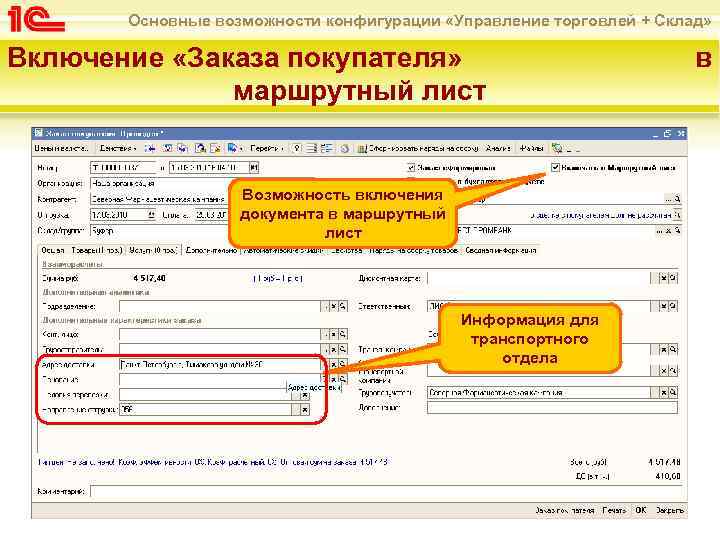Open the magnifier for the «Ответственный» field
The width and height of the screenshot is (720, 540).
673,306
